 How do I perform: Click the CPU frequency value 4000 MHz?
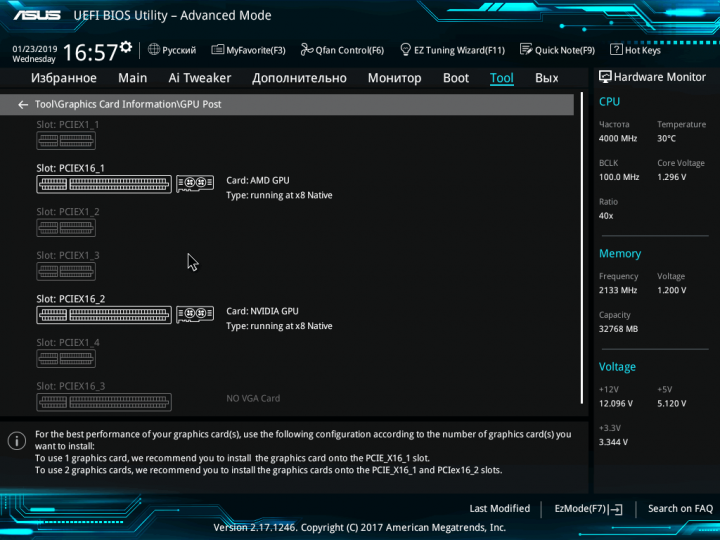618,139
